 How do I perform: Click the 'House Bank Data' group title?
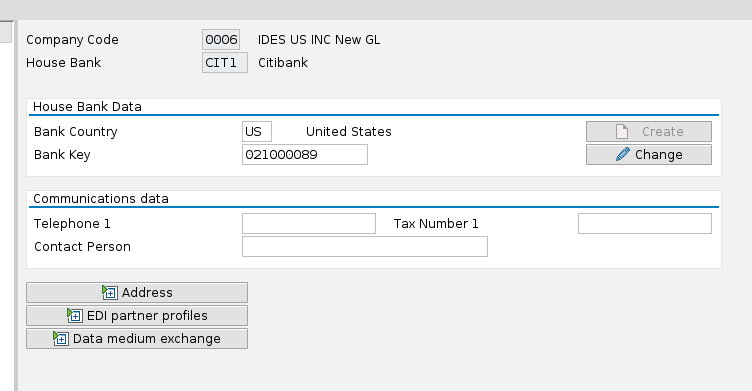(87, 107)
